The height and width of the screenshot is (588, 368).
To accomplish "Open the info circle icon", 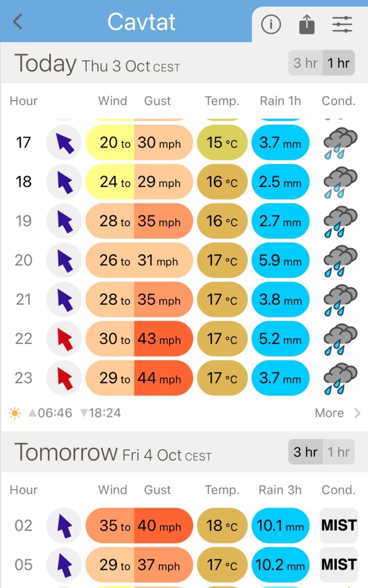I will tap(271, 24).
